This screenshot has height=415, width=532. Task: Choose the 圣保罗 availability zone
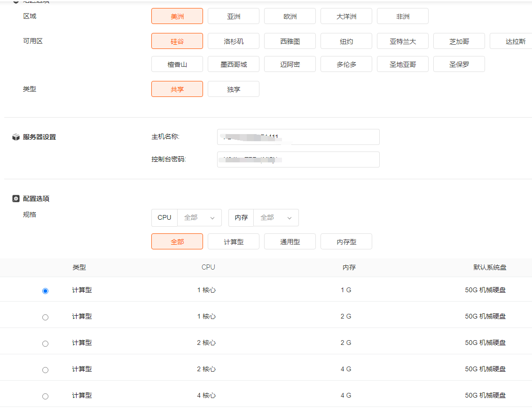coord(459,64)
